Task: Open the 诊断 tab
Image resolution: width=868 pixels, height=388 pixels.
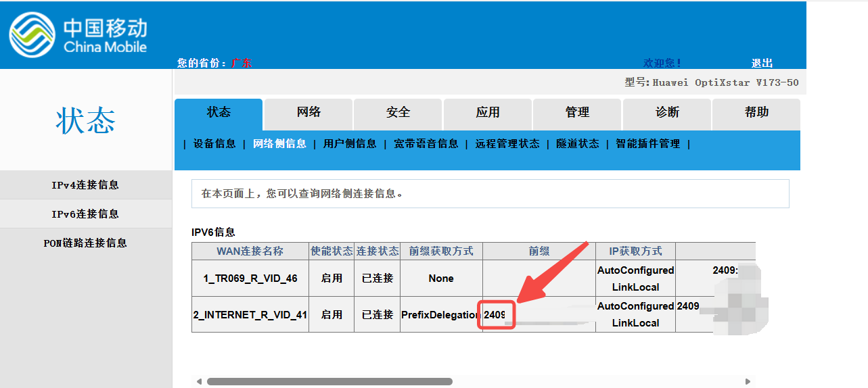Action: pos(667,113)
